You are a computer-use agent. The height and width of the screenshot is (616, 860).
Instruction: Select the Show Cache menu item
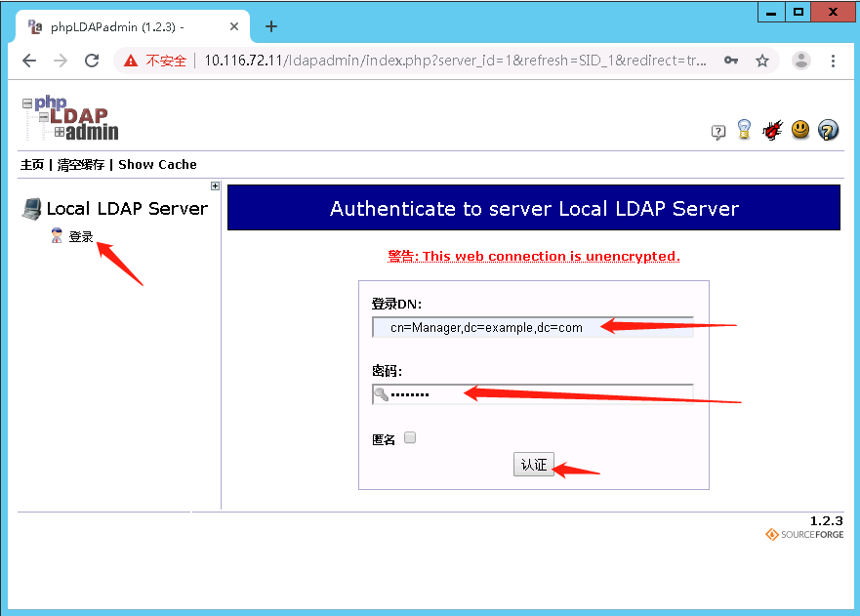tap(157, 164)
